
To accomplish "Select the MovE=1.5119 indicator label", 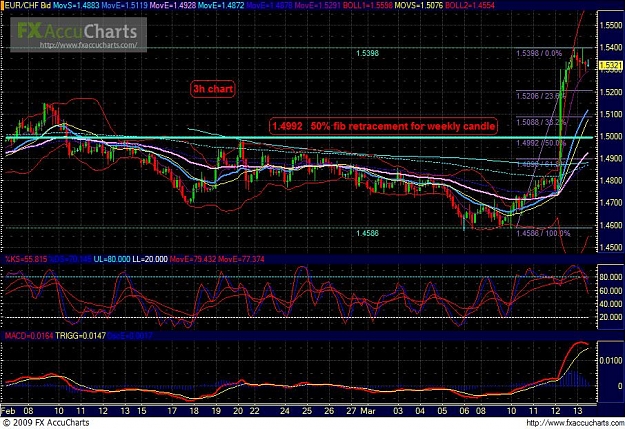I will coord(125,5).
